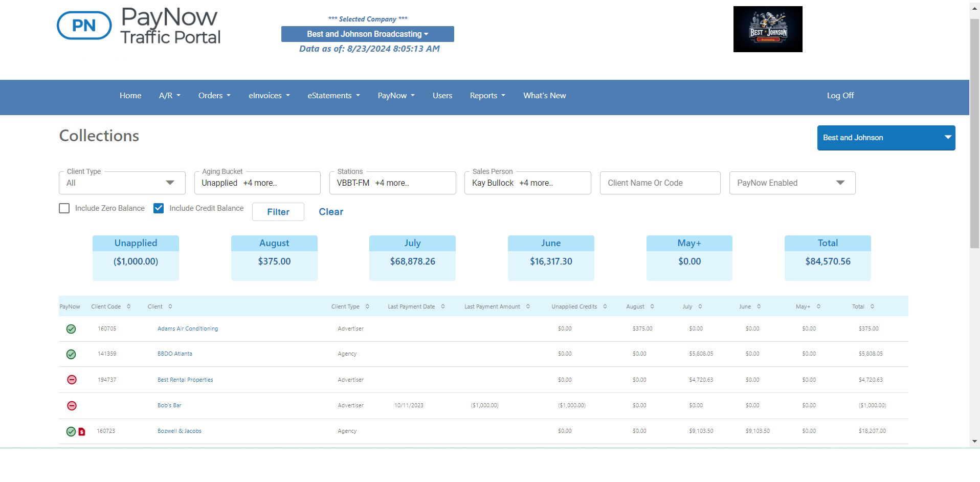Open the eStatements menu
Viewport: 980px width, 482px height.
coord(333,96)
